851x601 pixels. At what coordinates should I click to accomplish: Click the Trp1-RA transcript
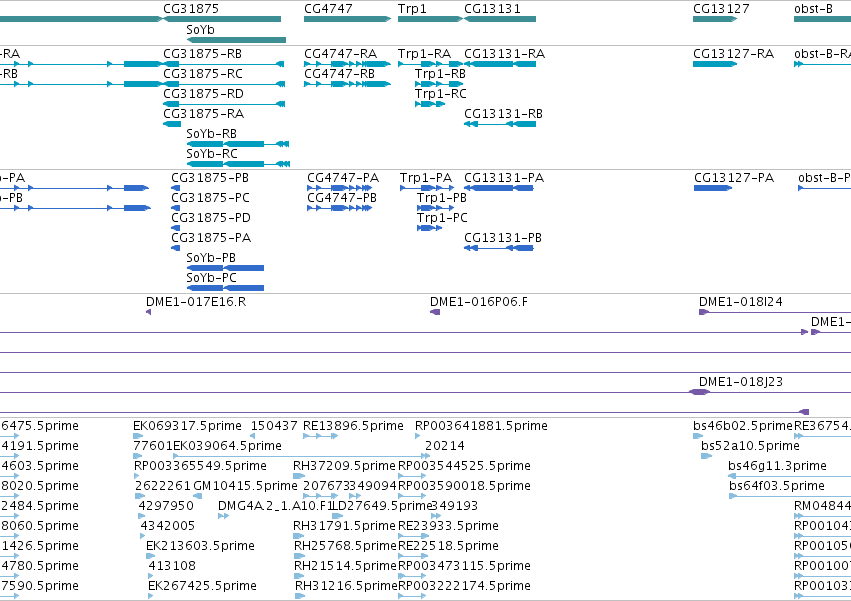tap(430, 64)
